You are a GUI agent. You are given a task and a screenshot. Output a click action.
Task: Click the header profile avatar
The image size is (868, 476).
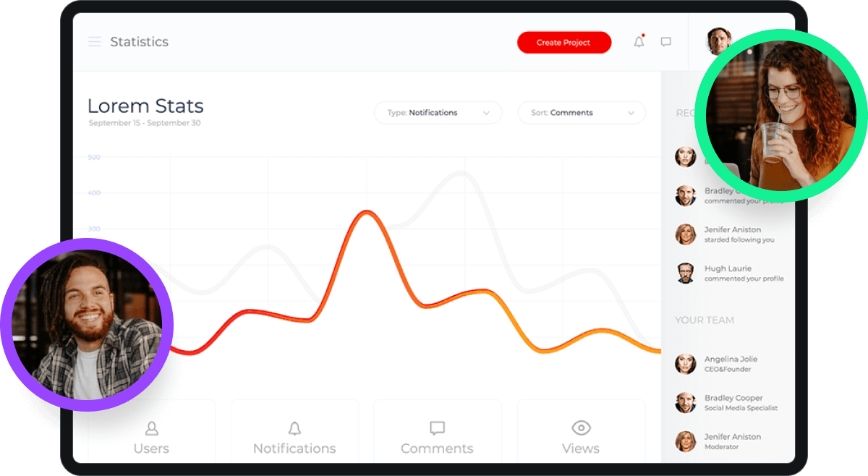point(718,41)
